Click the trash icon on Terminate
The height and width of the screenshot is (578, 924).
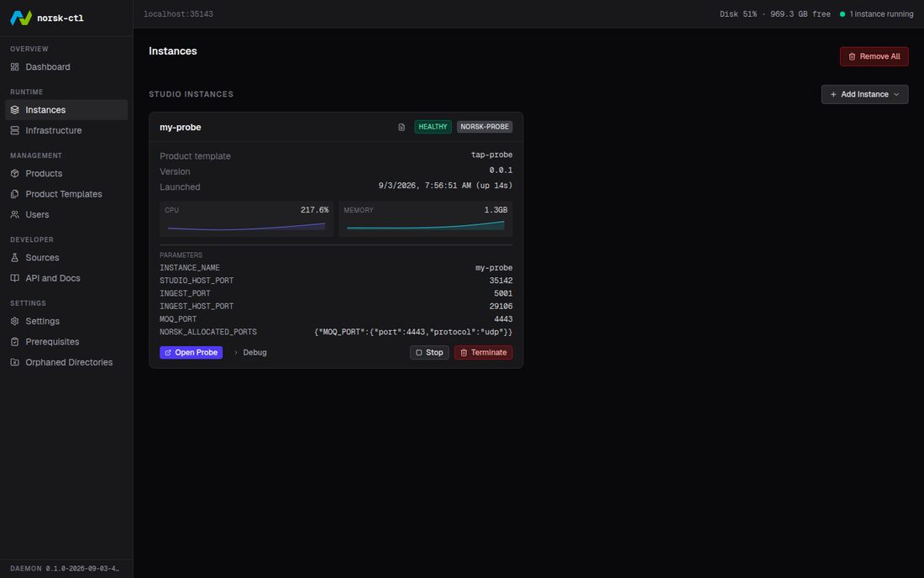(x=464, y=353)
